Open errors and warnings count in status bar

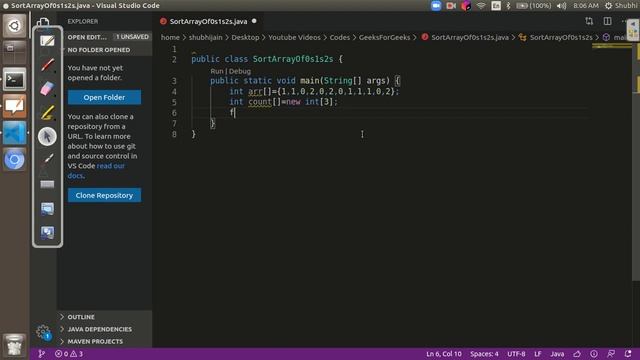pyautogui.click(x=69, y=354)
